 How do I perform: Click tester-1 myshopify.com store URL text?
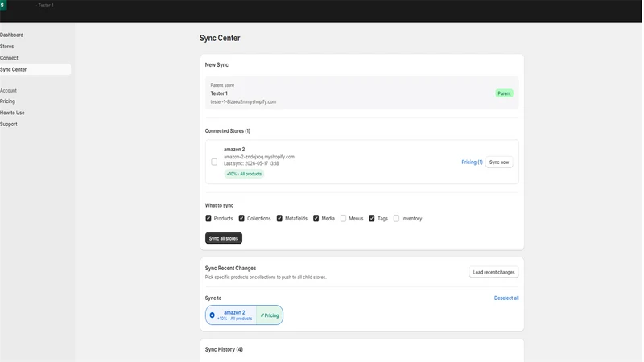[x=243, y=102]
